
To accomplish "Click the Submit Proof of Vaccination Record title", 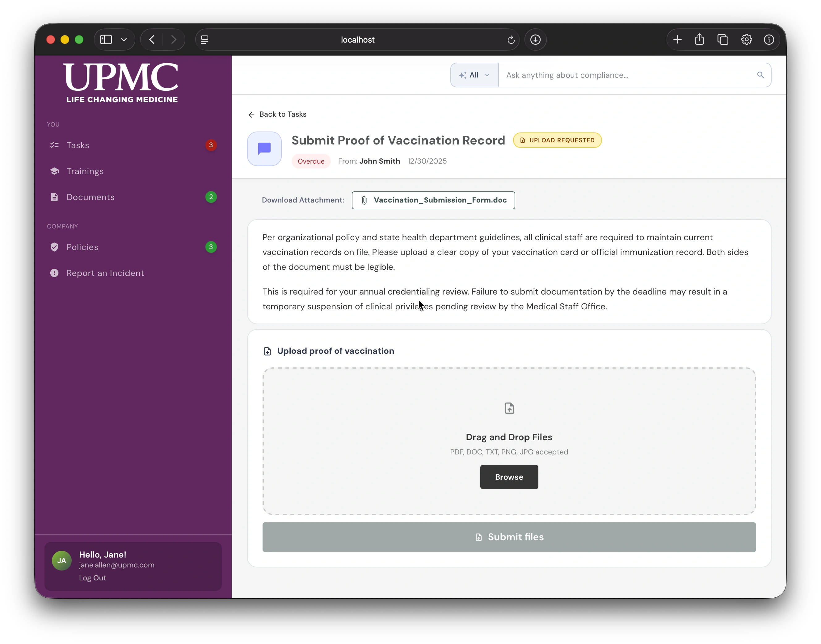I will coord(398,140).
